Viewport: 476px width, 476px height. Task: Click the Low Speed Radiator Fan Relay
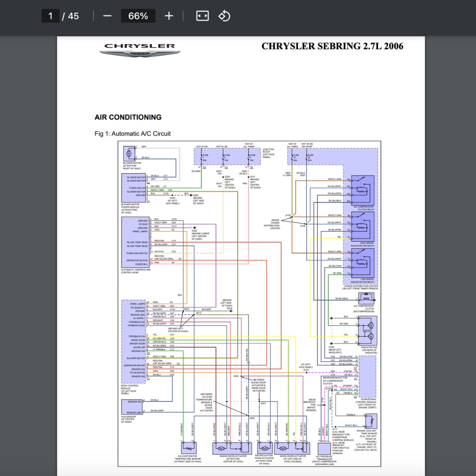click(x=362, y=263)
